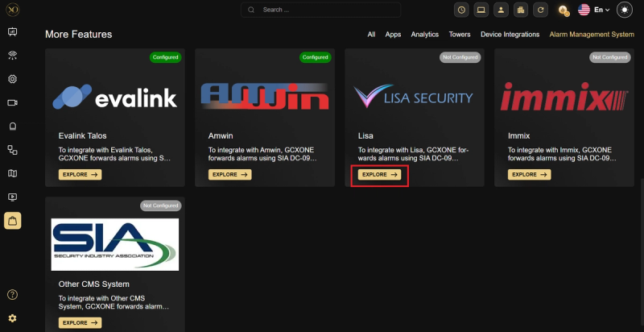Screen dimensions: 644x332
Task: Click the laptop device icon in top bar
Action: [x=481, y=10]
